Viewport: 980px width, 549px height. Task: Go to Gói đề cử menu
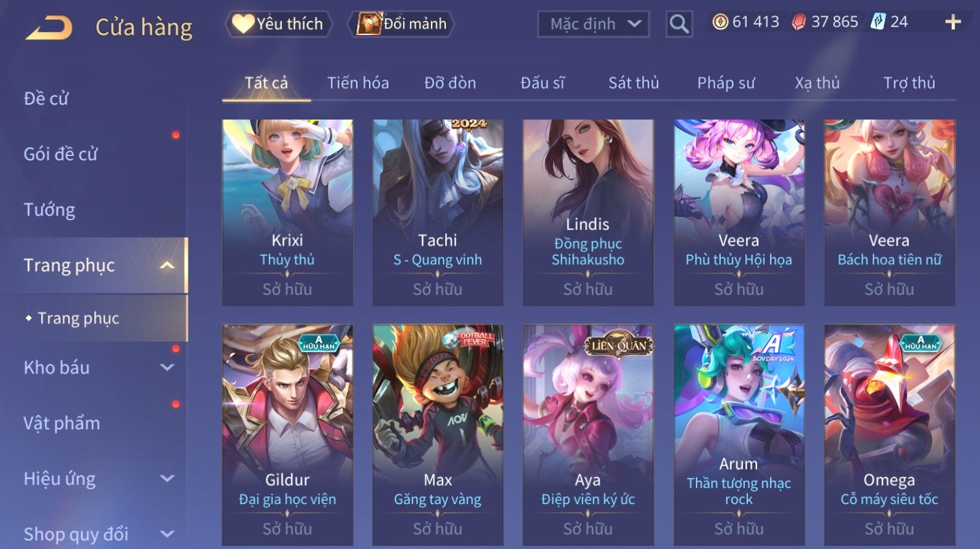[60, 154]
